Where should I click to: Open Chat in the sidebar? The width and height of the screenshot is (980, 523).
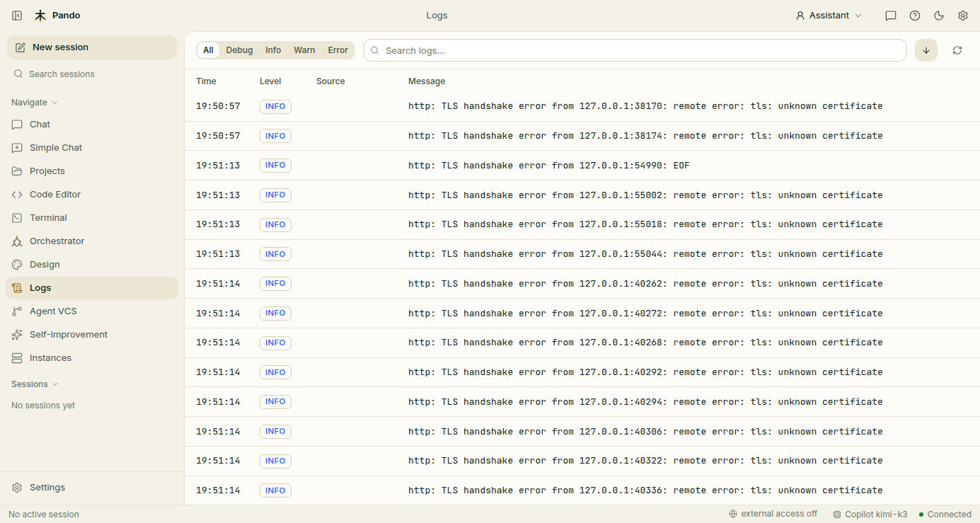92,125
